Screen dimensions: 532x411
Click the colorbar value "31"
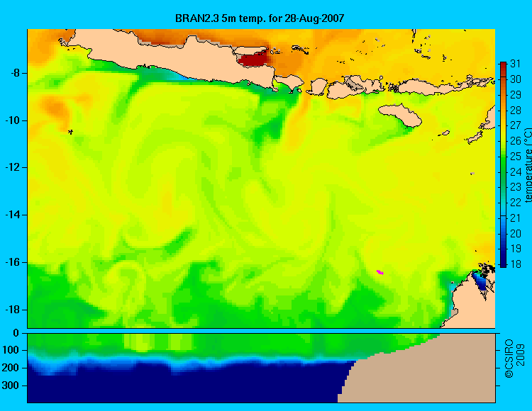(x=516, y=64)
